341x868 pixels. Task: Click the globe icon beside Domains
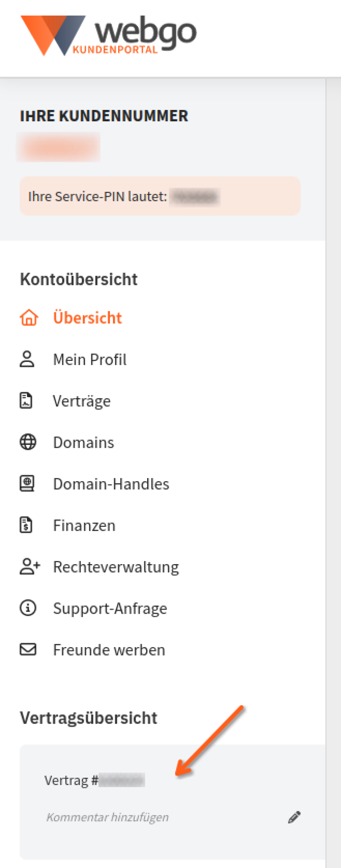click(x=28, y=442)
